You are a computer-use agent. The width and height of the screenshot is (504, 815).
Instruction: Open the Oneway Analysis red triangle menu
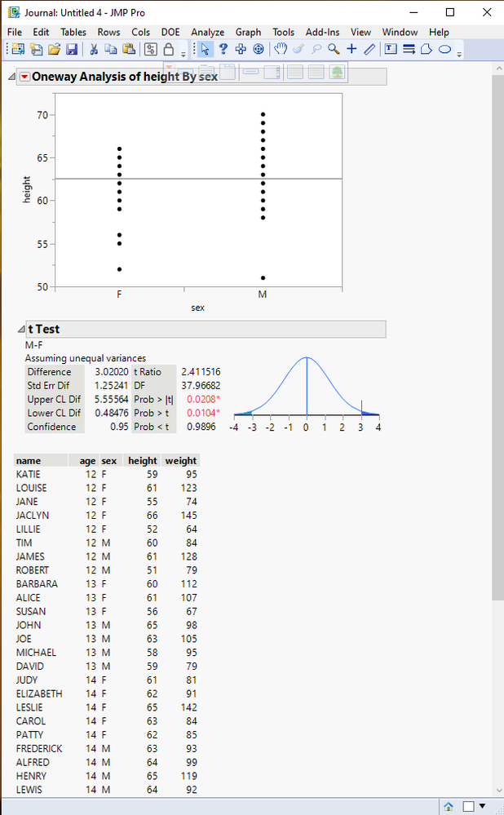24,77
